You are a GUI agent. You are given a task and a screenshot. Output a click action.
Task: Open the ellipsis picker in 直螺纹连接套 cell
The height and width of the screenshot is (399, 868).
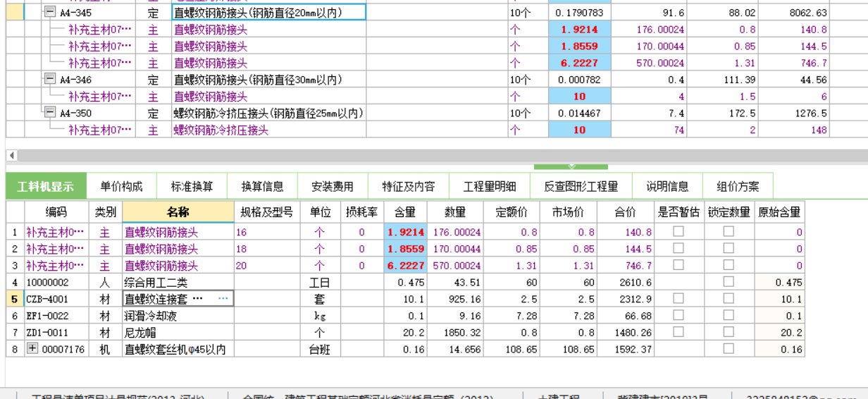(x=223, y=299)
